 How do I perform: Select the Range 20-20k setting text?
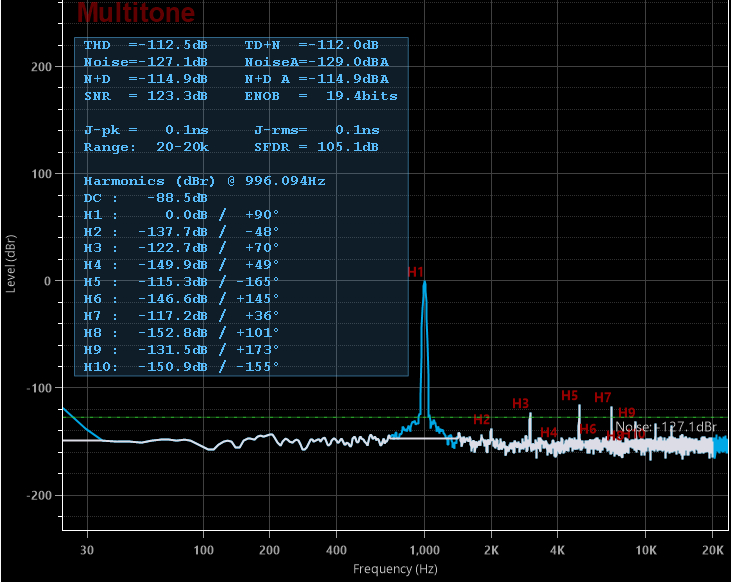click(x=146, y=147)
